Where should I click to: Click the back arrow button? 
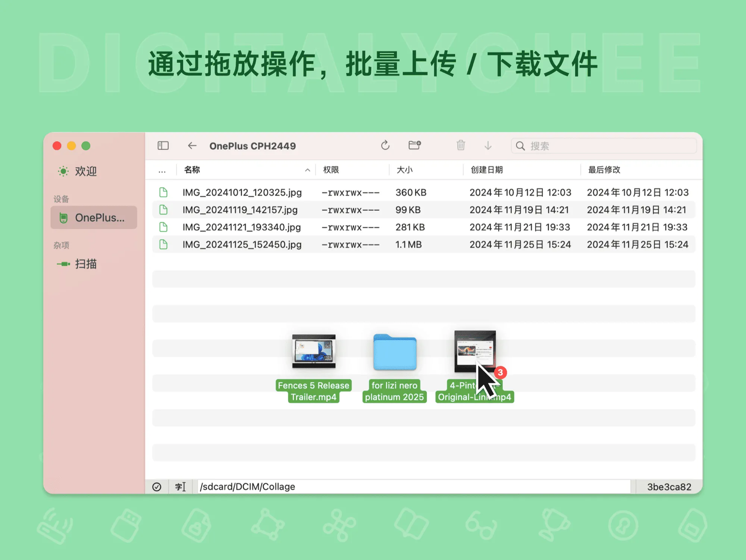point(192,146)
